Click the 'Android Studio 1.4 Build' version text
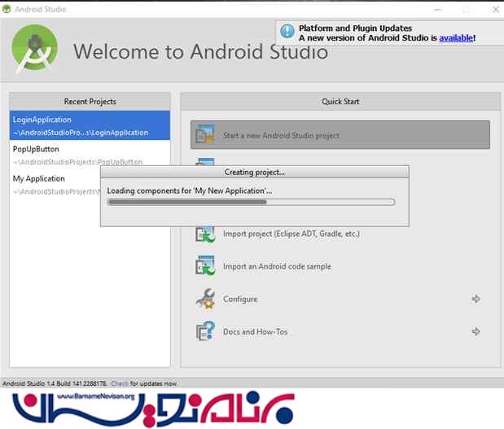This screenshot has width=504, height=429. pyautogui.click(x=55, y=383)
